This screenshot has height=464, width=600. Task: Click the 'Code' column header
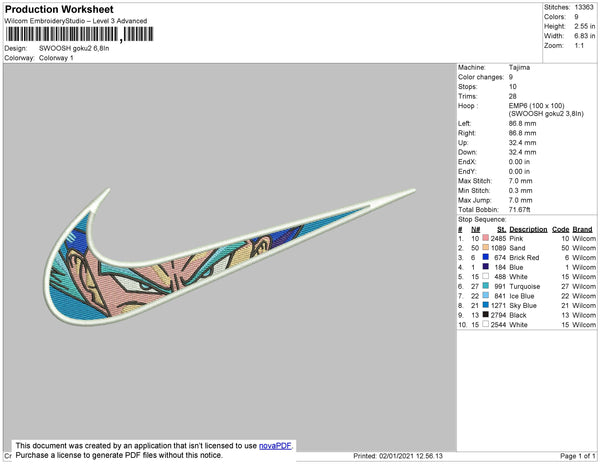(561, 229)
